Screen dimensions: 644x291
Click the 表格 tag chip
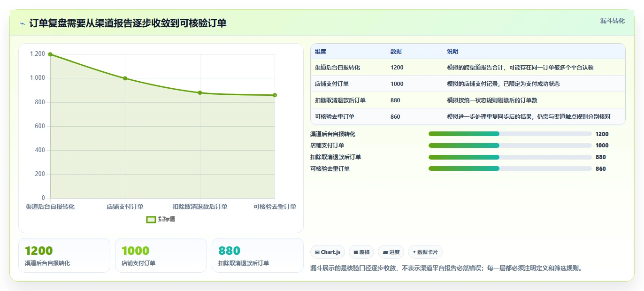pyautogui.click(x=361, y=252)
